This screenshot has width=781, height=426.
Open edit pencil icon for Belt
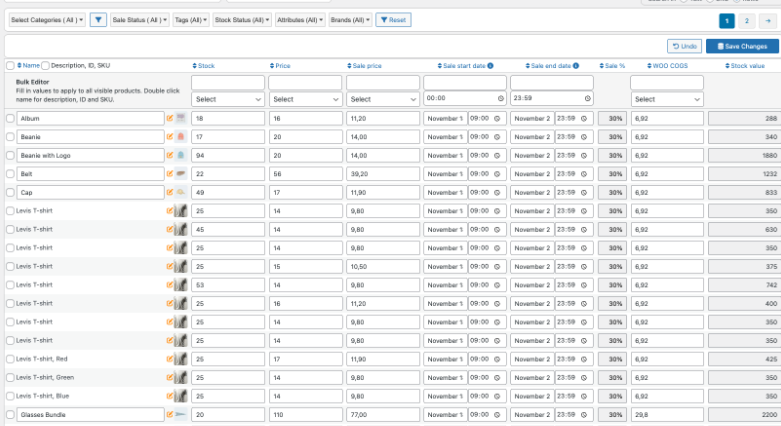170,174
